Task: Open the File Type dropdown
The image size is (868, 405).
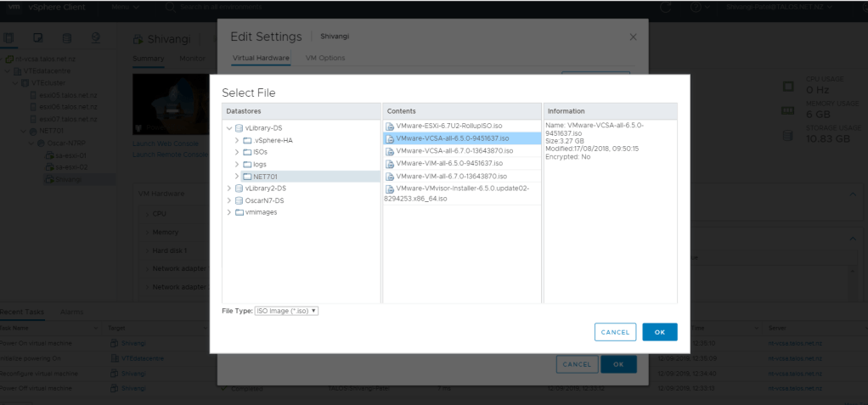Action: (x=286, y=311)
